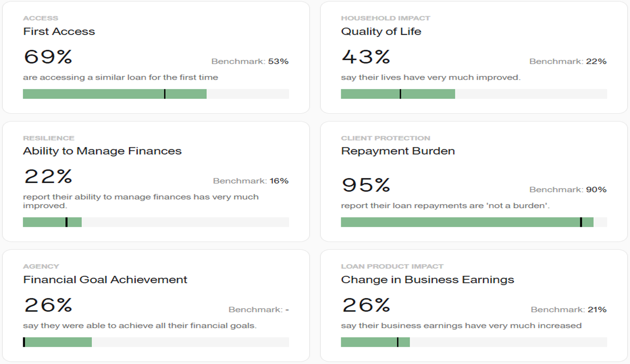The width and height of the screenshot is (630, 364).
Task: Click benchmark marker on Change in Business Earnings bar
Action: (398, 342)
